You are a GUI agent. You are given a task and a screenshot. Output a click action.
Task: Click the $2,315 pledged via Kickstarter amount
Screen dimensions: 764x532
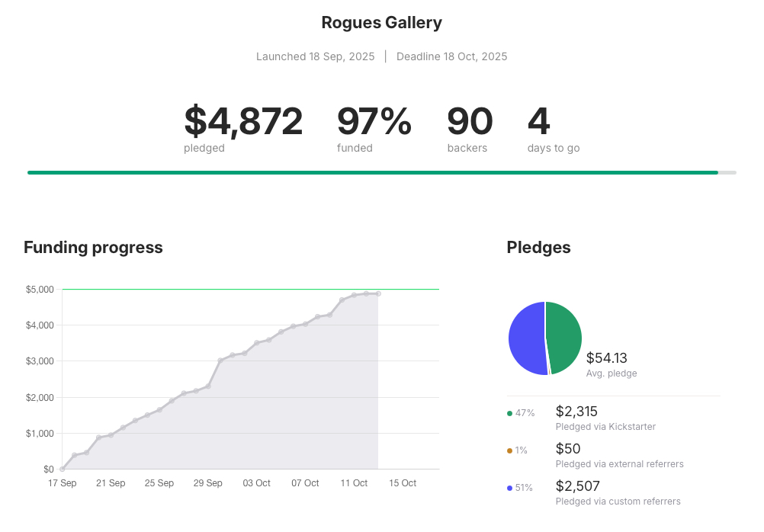click(x=577, y=412)
